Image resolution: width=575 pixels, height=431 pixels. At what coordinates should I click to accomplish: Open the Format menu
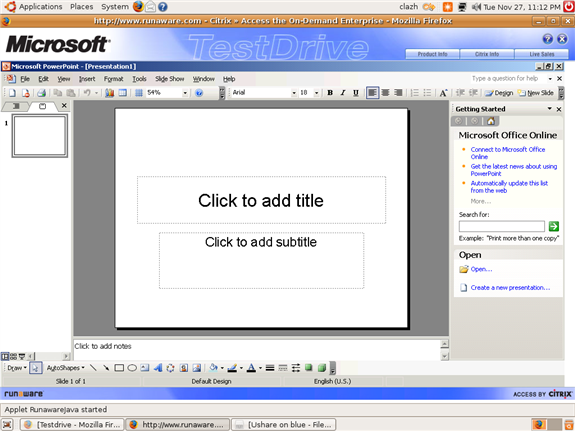pos(113,79)
